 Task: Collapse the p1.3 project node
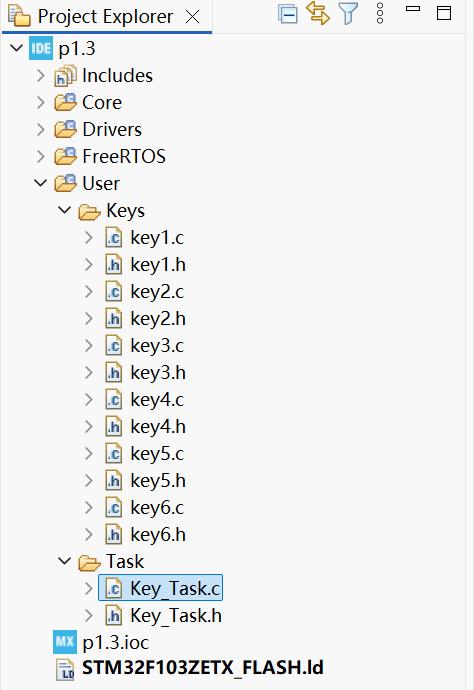point(16,48)
